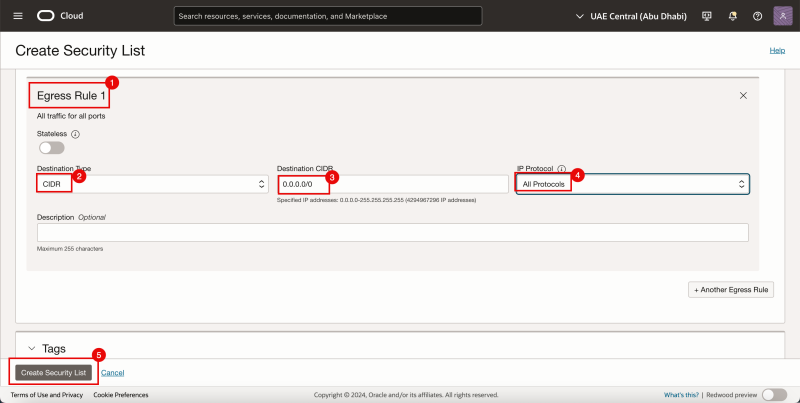This screenshot has width=800, height=403.
Task: Add Another Egress Rule
Action: pyautogui.click(x=731, y=289)
